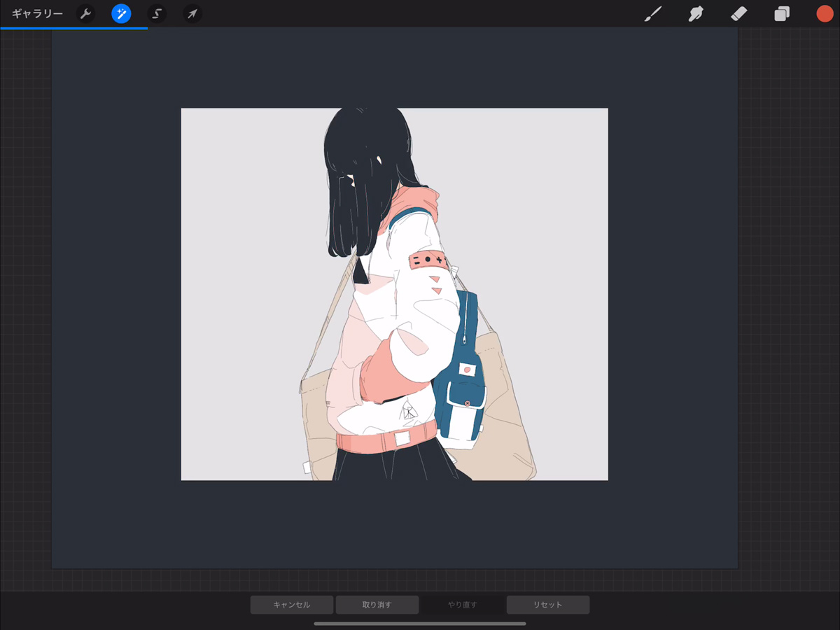This screenshot has width=840, height=630.
Task: Tap the やり直す redo button
Action: coord(463,605)
